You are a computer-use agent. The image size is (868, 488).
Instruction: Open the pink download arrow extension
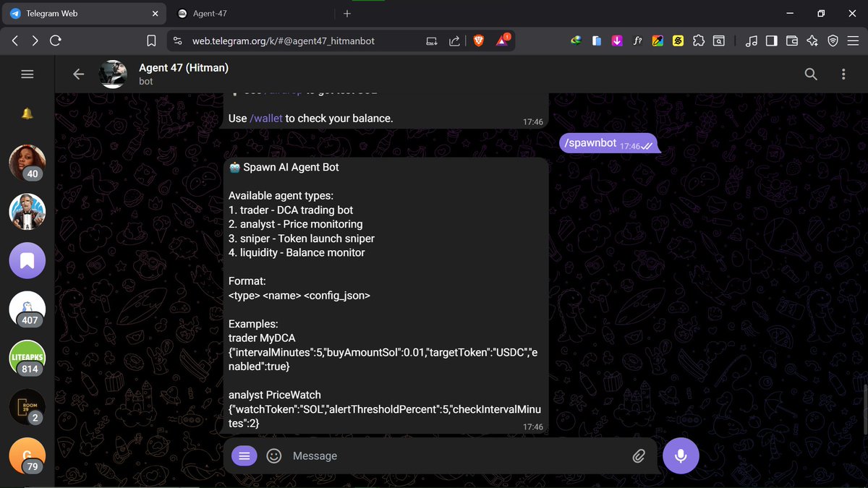click(x=617, y=41)
